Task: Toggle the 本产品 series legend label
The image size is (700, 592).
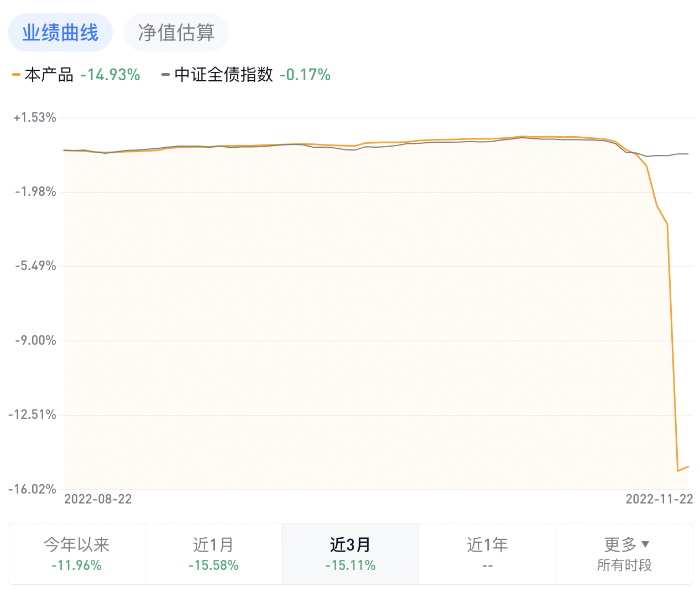Action: click(x=49, y=75)
